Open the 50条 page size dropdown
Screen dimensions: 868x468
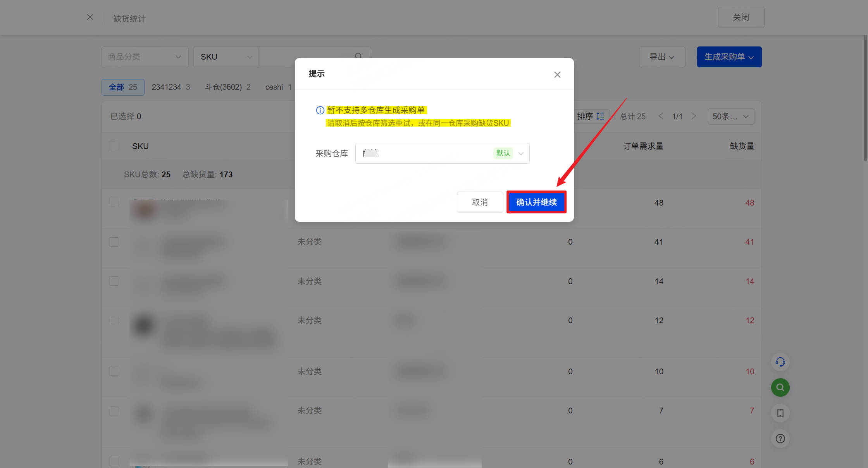[x=731, y=116]
